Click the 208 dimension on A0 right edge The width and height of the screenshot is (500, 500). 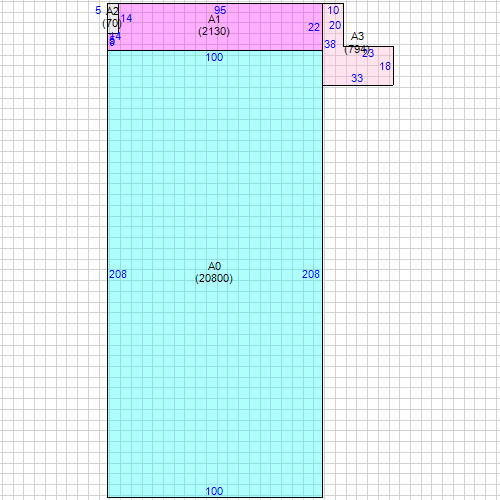pos(311,274)
